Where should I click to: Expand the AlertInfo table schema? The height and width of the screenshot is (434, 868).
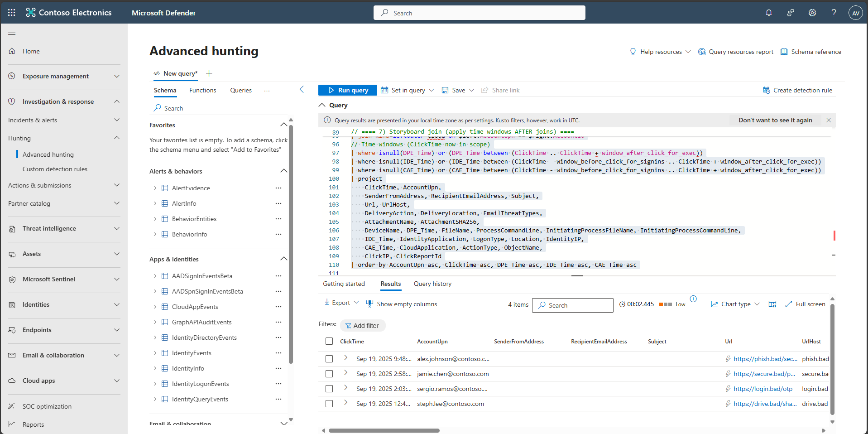155,203
